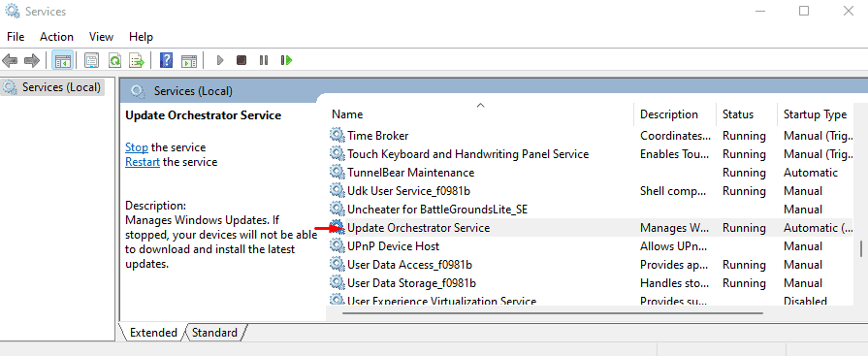Select the UPnP Device Host service
The height and width of the screenshot is (356, 868).
393,245
